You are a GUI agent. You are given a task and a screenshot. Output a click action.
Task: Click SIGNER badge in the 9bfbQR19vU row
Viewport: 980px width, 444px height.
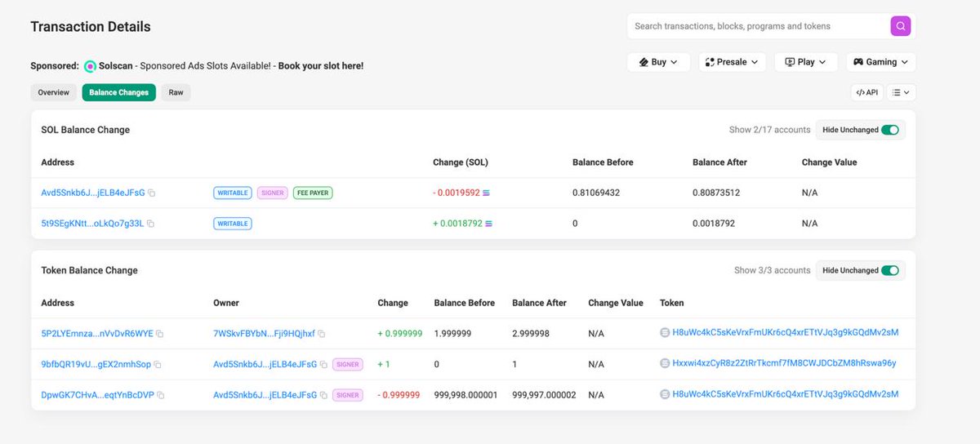coord(347,365)
